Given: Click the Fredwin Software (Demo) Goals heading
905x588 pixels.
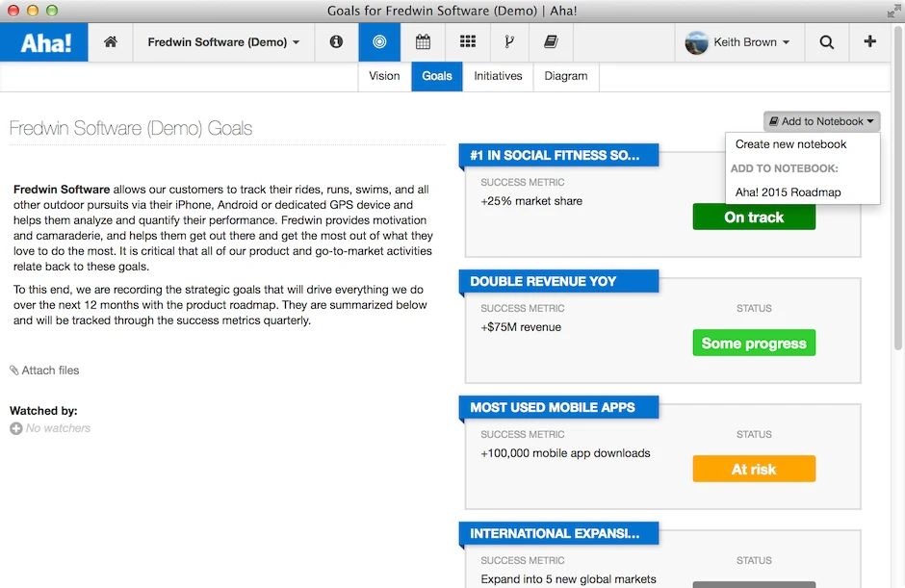Looking at the screenshot, I should pos(131,128).
